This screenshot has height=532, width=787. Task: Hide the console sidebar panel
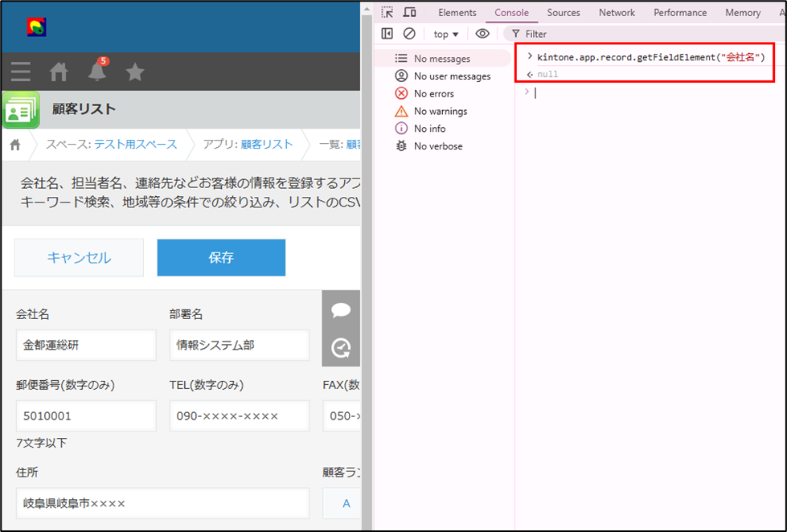pos(387,34)
